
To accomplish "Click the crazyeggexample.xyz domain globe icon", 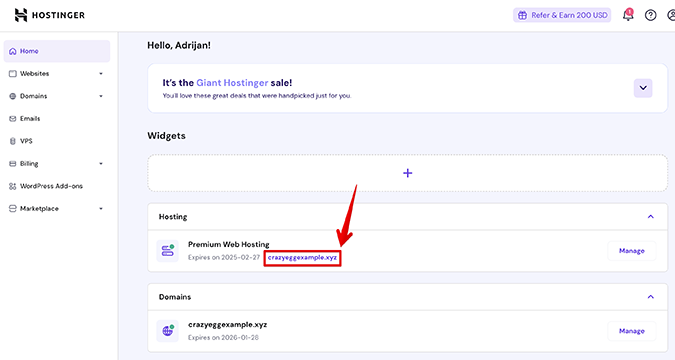I will [167, 331].
